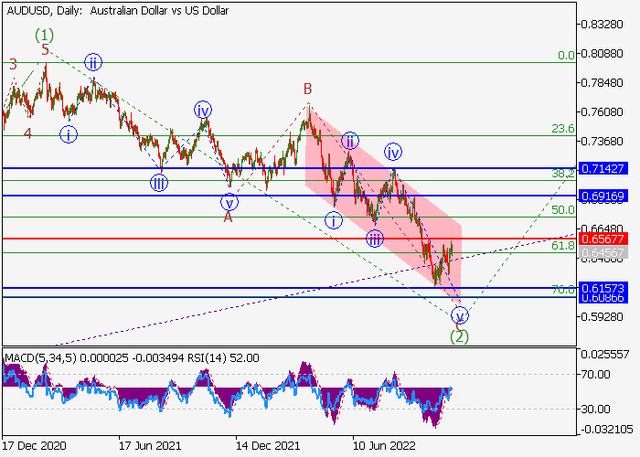The height and width of the screenshot is (457, 640).
Task: Click circled i marker below wave 5
Action: click(x=68, y=133)
